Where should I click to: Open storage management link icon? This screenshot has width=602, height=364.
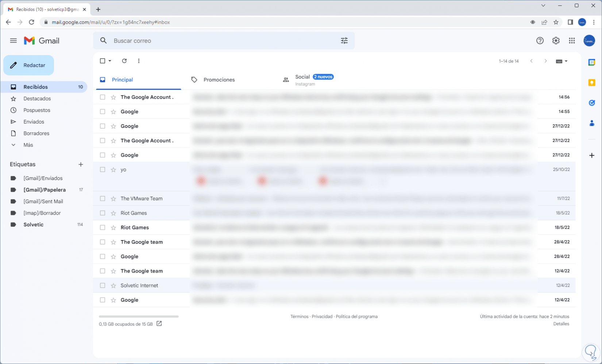pyautogui.click(x=159, y=324)
